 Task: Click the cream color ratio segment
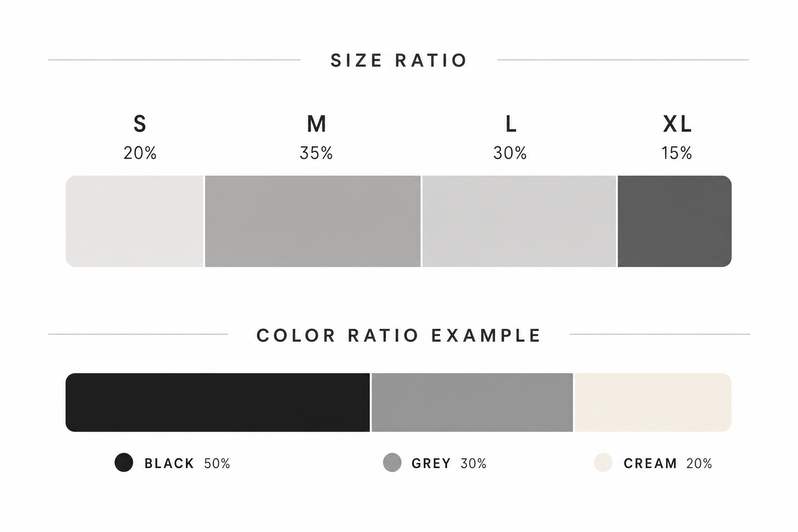click(653, 402)
